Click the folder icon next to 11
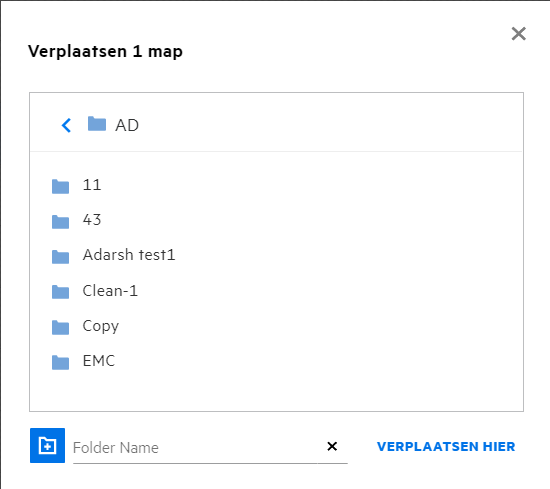Screen dimensions: 550x489 pyautogui.click(x=60, y=186)
